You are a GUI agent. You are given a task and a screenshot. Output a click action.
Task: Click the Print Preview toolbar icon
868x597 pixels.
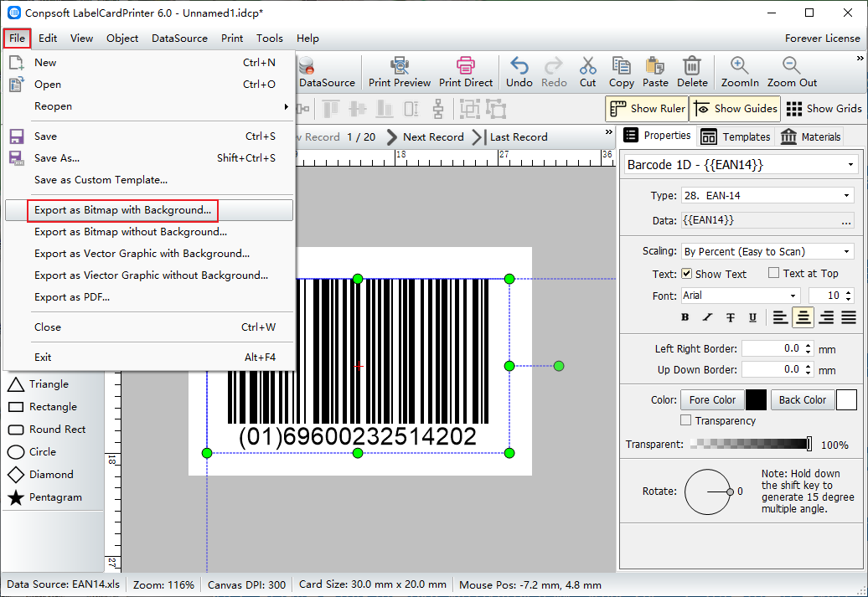[399, 66]
